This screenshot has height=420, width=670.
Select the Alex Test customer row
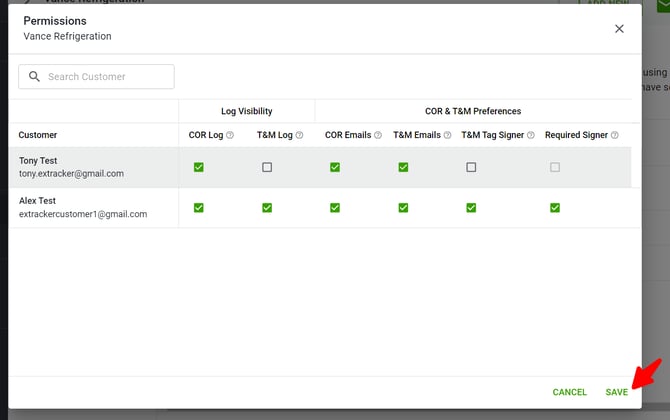[83, 207]
